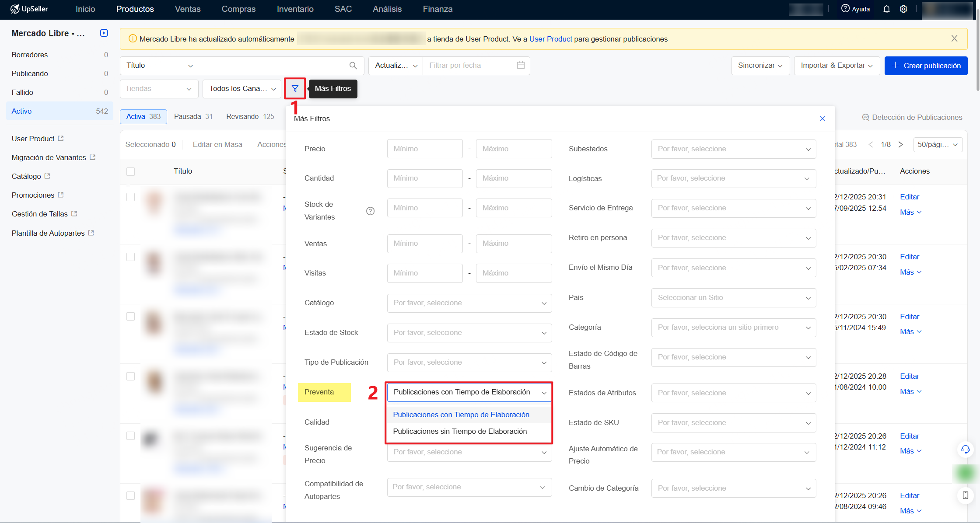Check the row updated 2/08/2024 09:46

pyautogui.click(x=130, y=496)
